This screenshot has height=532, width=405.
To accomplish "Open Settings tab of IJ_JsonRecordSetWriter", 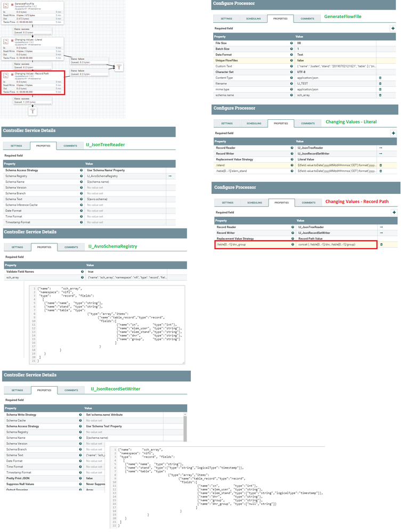I will point(17,390).
